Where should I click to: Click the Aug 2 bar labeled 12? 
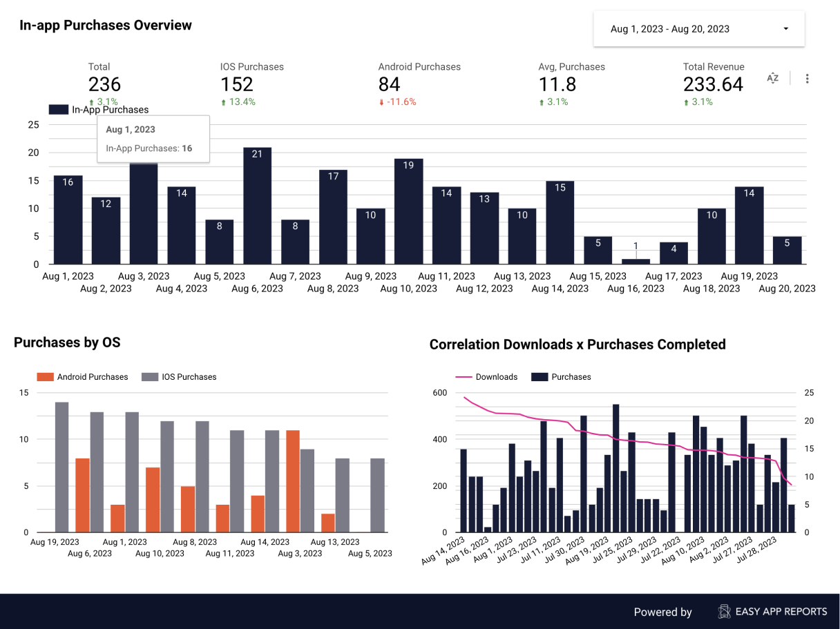tap(106, 231)
